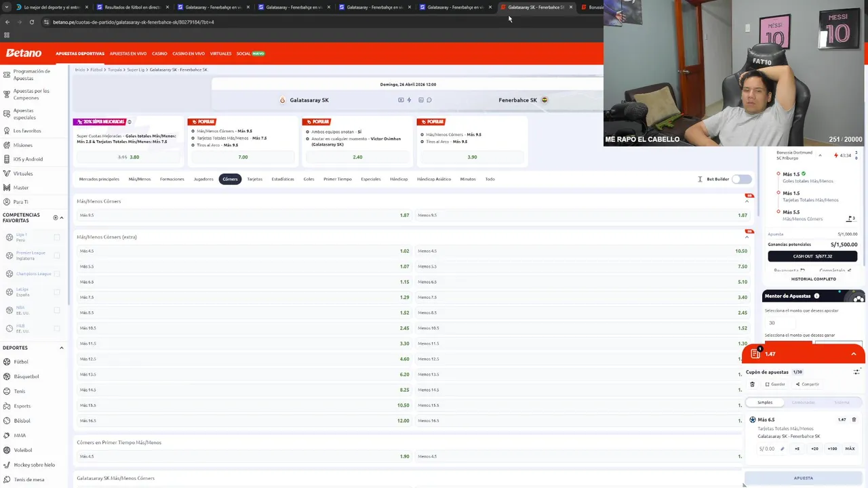Click Guardar in bet slip
Viewport: 868px width, 488px height.
click(x=775, y=384)
